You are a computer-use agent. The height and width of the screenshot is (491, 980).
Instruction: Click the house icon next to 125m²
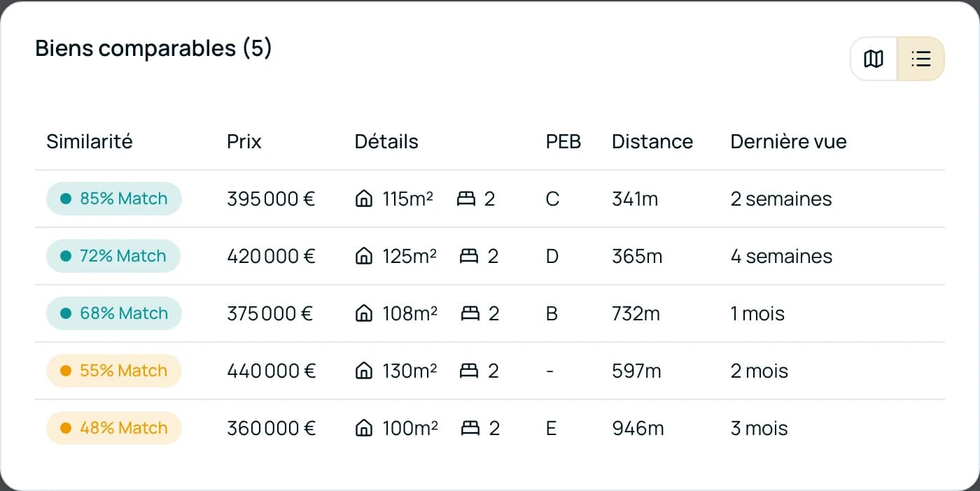[x=364, y=256]
